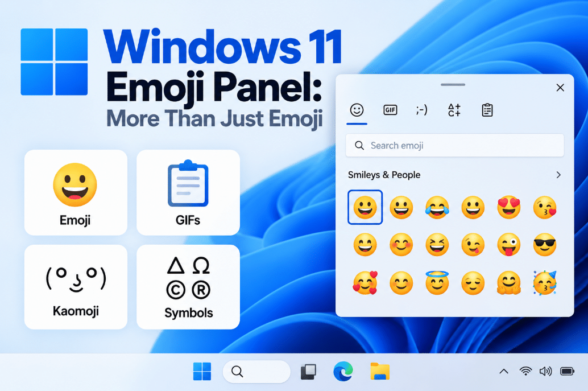Expand Smileys & People with the chevron

558,175
